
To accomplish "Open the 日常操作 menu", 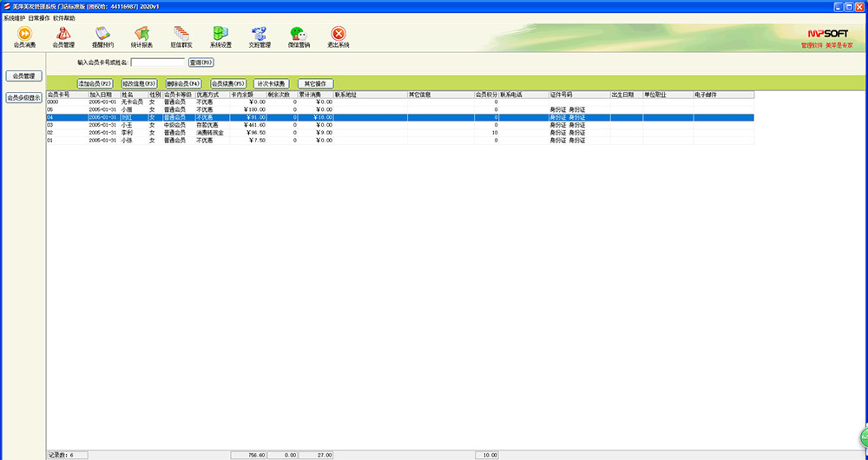I will coord(39,17).
